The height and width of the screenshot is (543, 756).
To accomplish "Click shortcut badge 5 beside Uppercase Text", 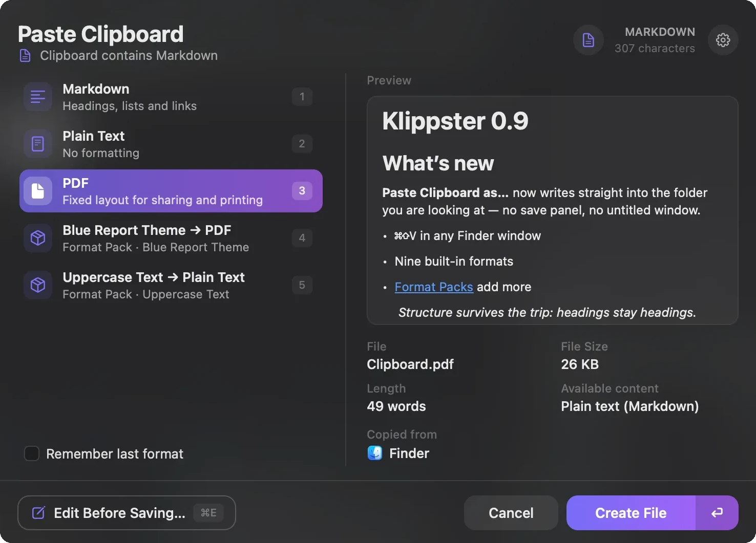I will click(302, 285).
